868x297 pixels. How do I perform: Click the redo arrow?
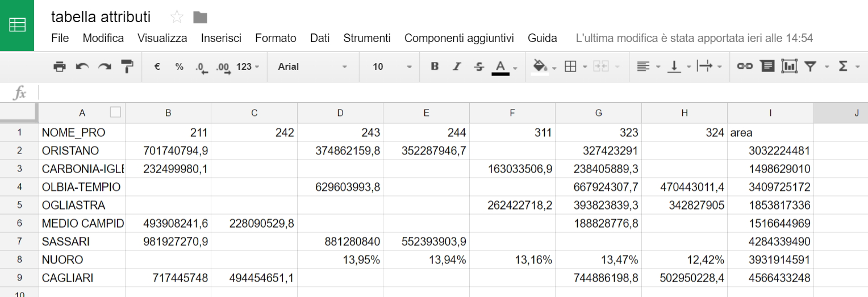pyautogui.click(x=105, y=66)
